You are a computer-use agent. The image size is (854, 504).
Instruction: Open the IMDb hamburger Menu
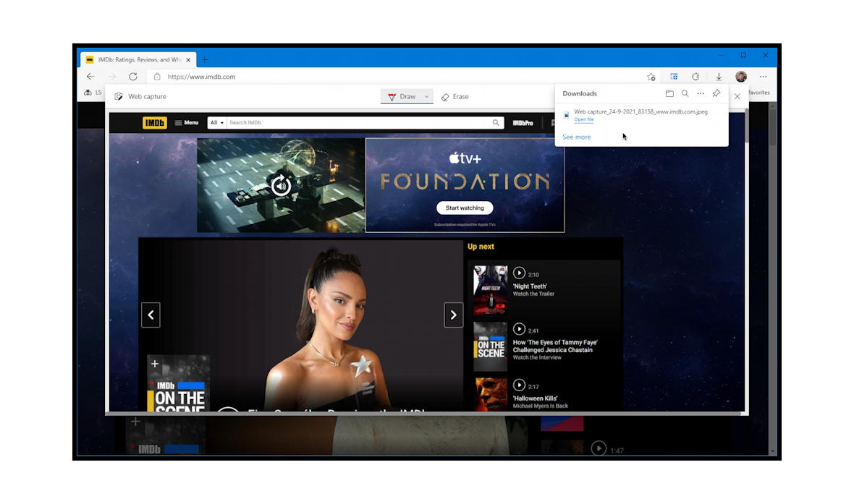point(187,122)
